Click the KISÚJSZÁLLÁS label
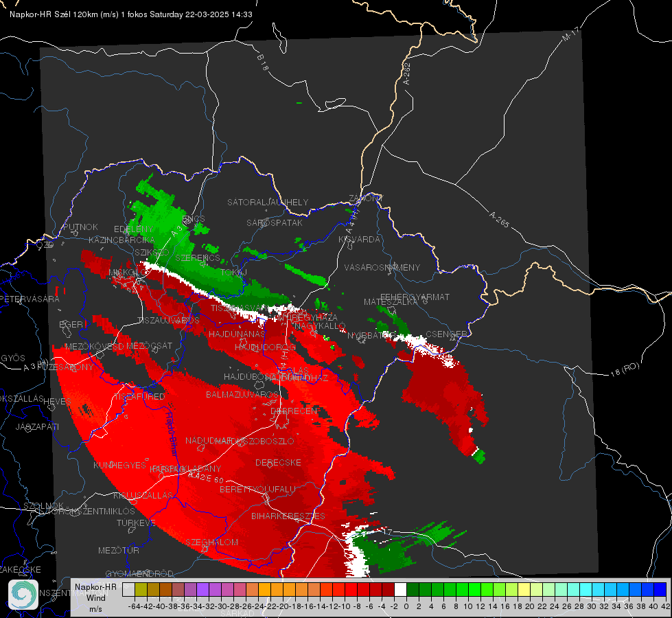 pos(143,495)
